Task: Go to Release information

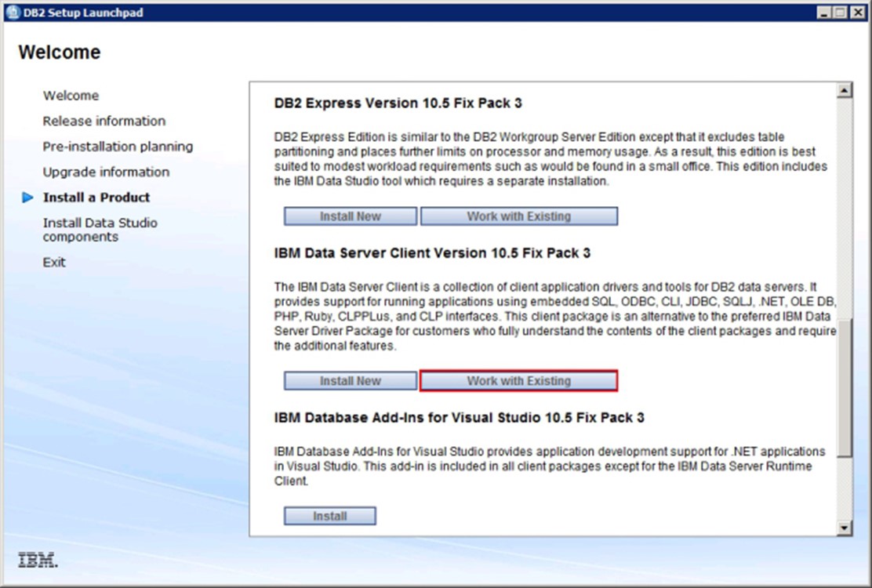Action: click(x=104, y=121)
